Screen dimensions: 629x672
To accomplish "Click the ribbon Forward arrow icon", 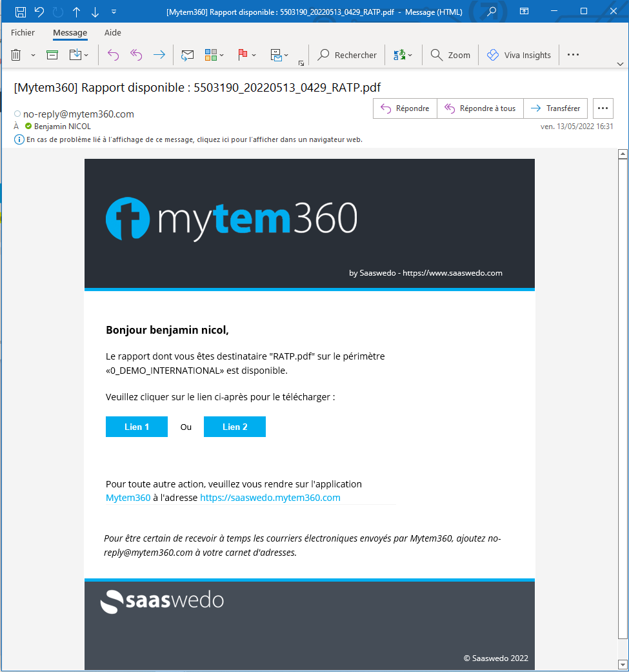I will pyautogui.click(x=159, y=55).
